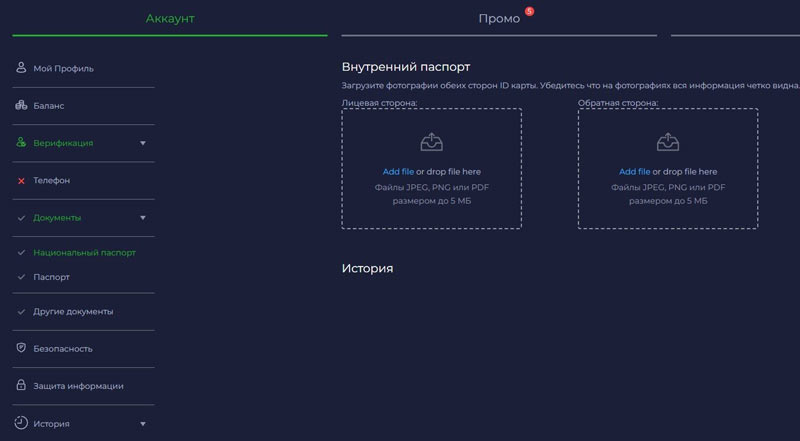800x441 pixels.
Task: Click Add file link for Обратная сторона
Action: coord(634,172)
